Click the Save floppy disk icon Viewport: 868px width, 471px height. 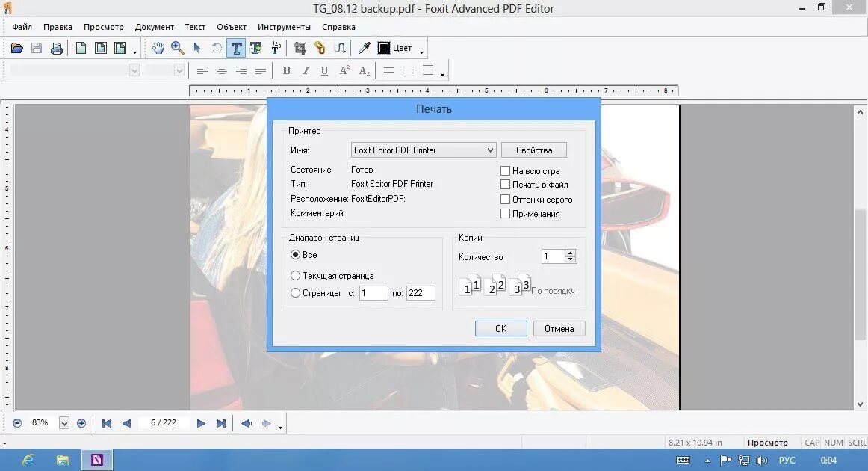coord(37,48)
